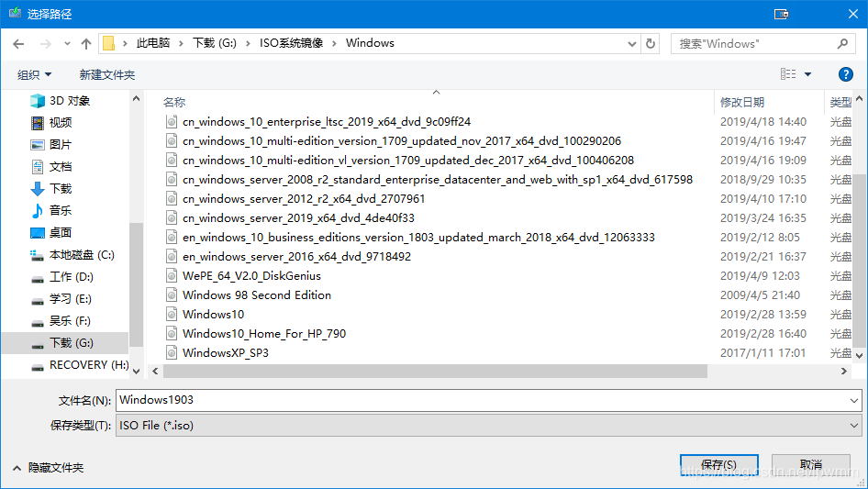868x489 pixels.
Task: Sort by 修改日期 column header
Action: coord(741,102)
